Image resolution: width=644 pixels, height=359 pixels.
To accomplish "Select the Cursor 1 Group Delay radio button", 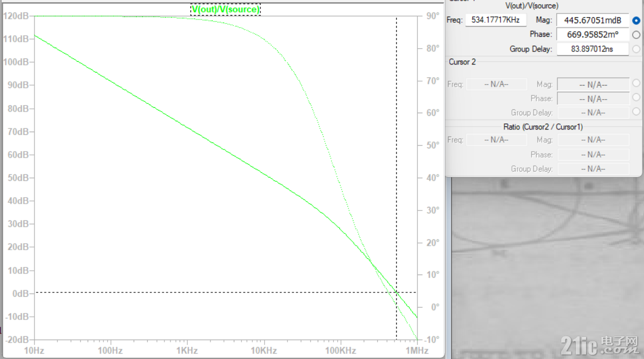I will click(x=636, y=49).
